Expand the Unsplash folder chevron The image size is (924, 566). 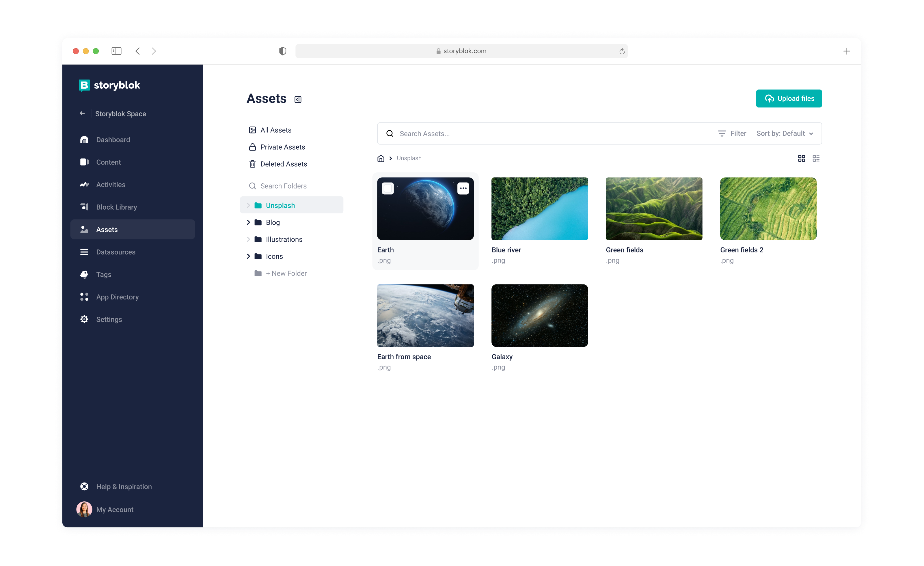[x=248, y=205]
